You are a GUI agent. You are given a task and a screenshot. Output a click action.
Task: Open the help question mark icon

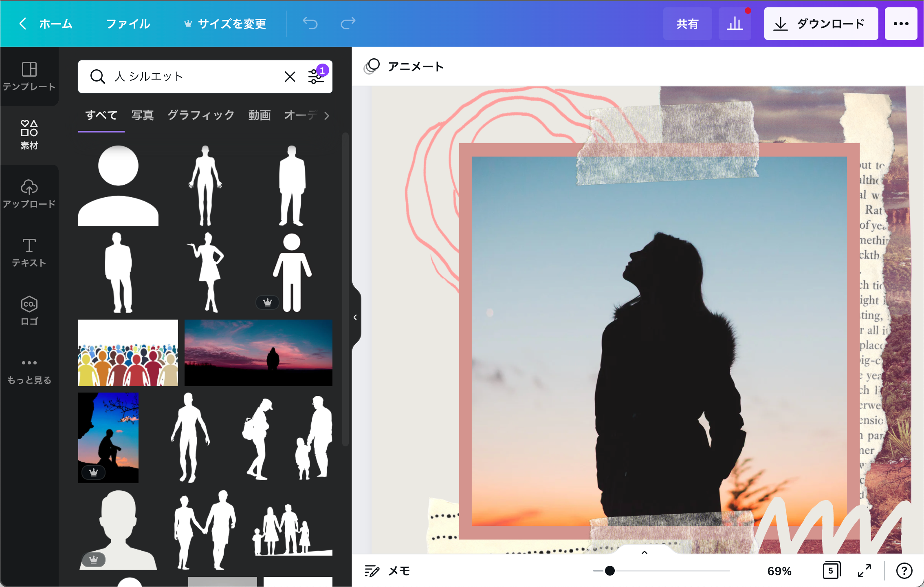pyautogui.click(x=904, y=571)
